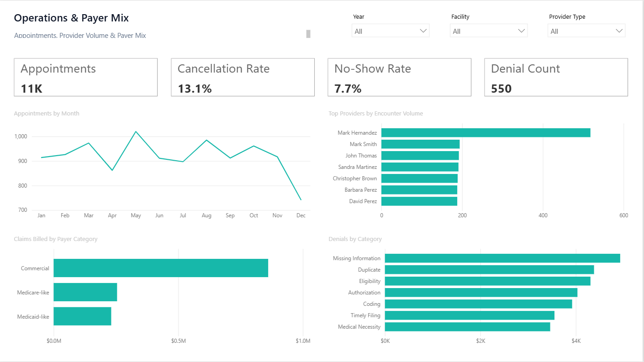
Task: Click the Facility dropdown chevron arrow
Action: tap(521, 31)
